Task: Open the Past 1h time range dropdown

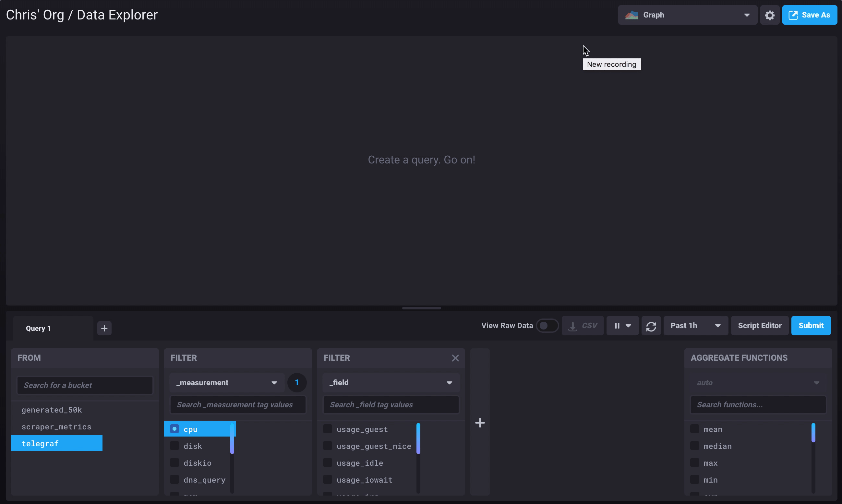Action: pos(695,326)
